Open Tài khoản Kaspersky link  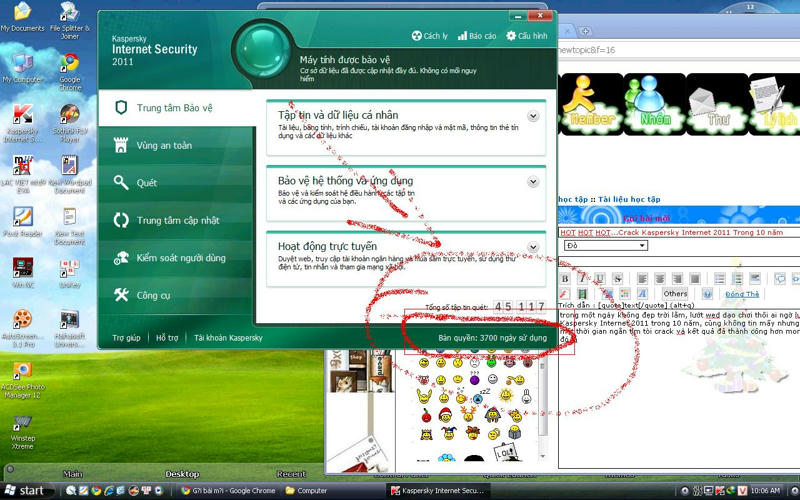[x=228, y=338]
